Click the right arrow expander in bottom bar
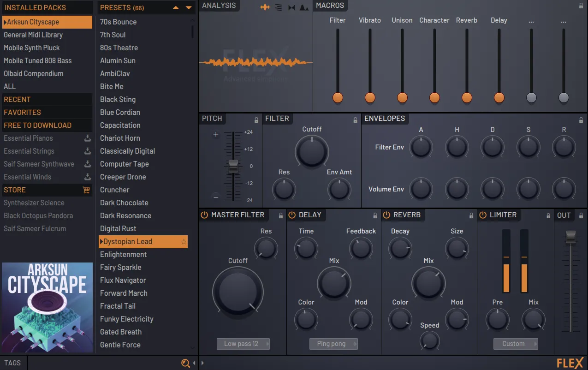 (202, 363)
